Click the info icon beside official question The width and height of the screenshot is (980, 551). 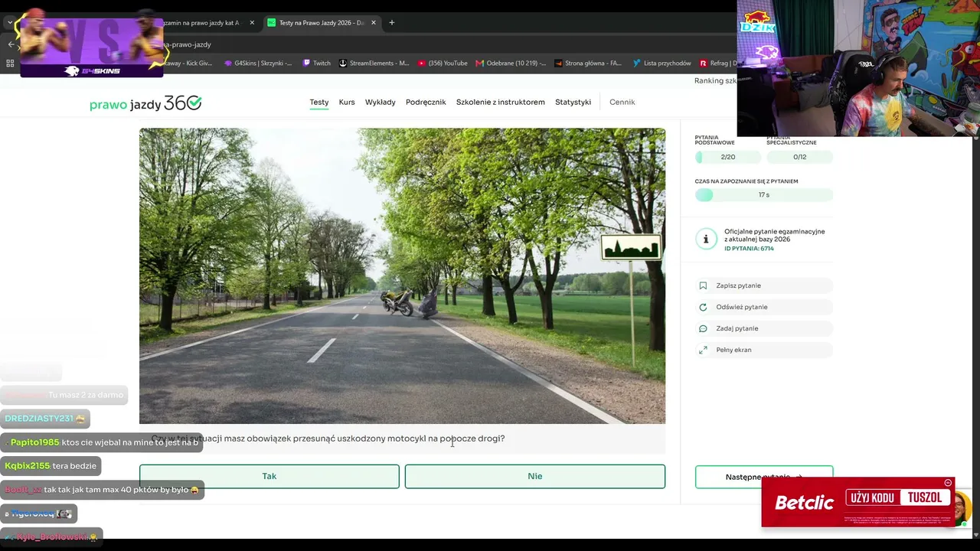706,240
